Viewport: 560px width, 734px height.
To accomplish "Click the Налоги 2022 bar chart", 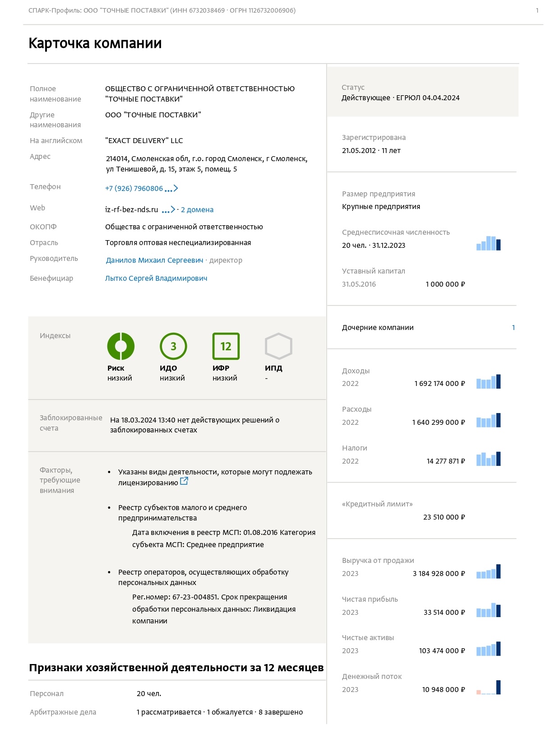I will tap(488, 459).
